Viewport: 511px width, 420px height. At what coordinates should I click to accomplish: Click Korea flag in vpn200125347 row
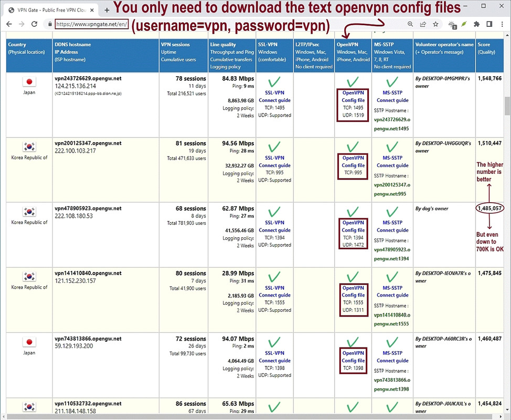click(29, 147)
